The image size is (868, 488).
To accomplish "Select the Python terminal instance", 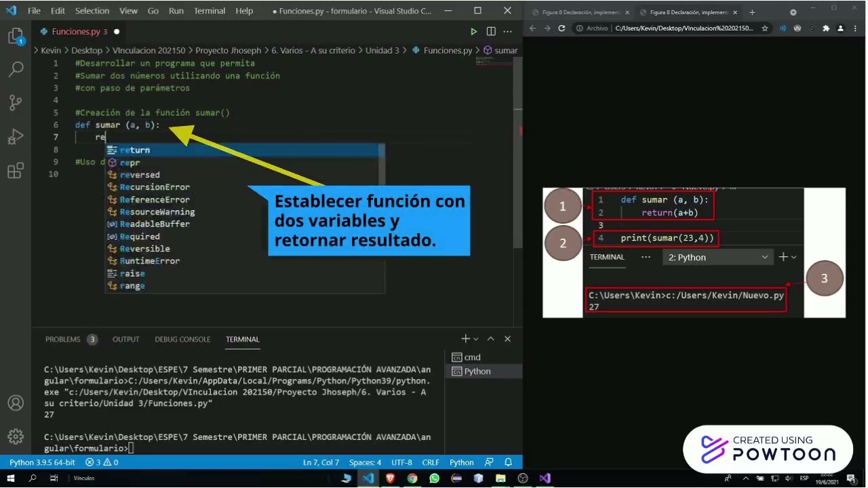I will 484,371.
